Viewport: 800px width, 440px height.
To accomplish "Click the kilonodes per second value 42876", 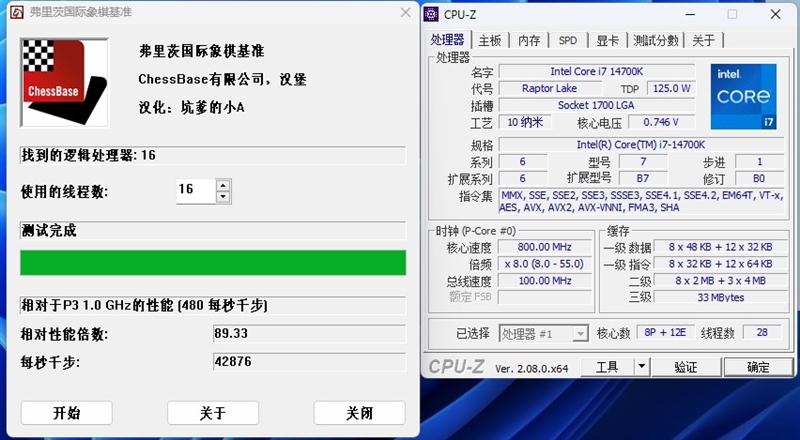I will [310, 362].
